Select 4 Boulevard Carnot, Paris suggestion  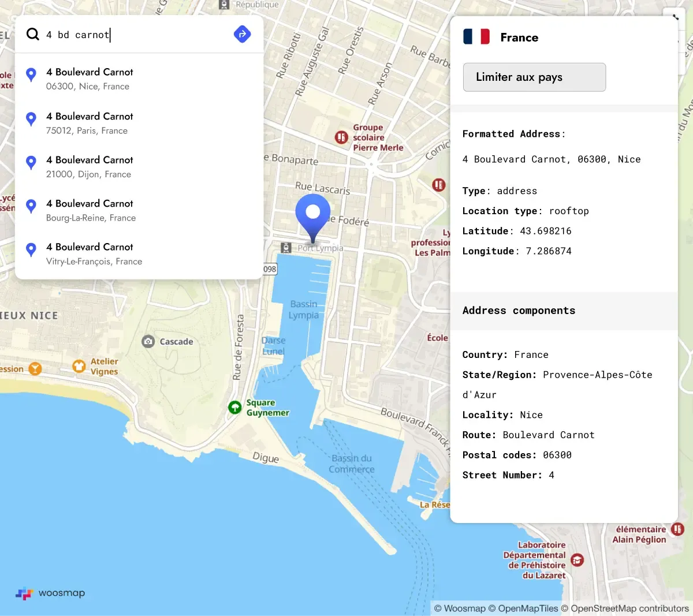coord(139,123)
